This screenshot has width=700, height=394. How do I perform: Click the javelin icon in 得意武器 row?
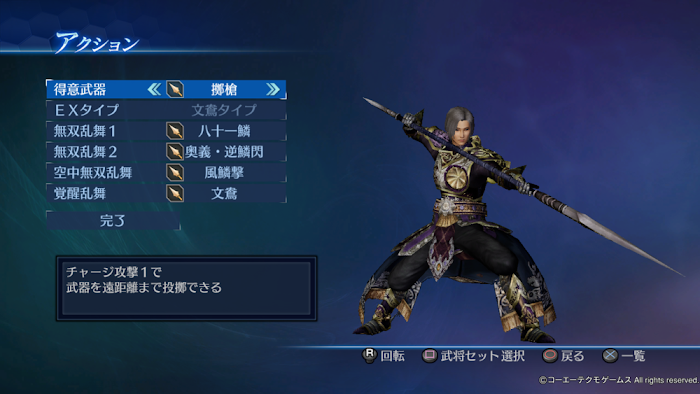[x=175, y=89]
